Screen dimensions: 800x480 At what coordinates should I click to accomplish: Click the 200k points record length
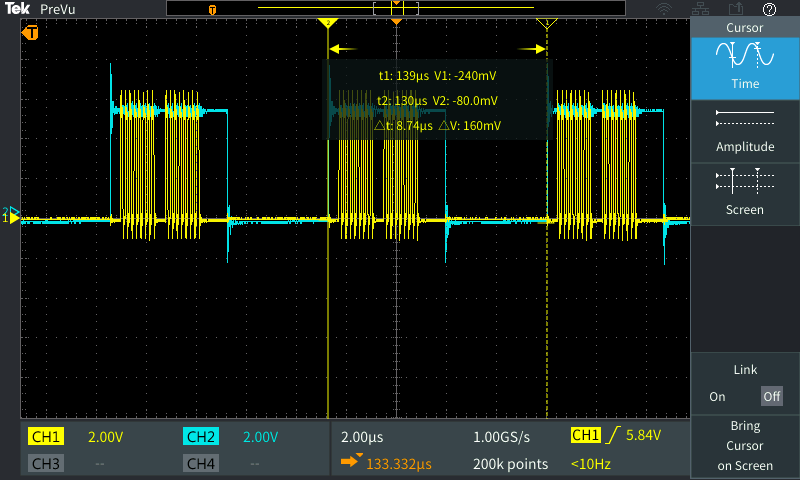tap(510, 464)
